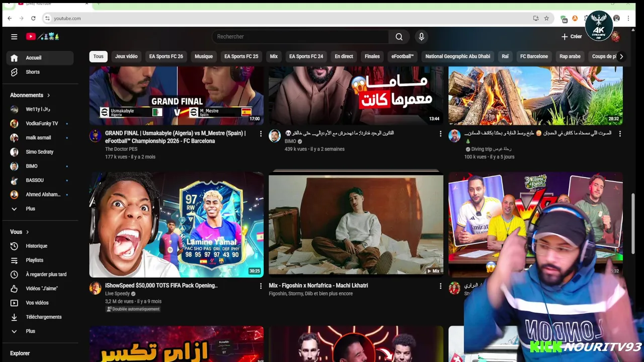Open options for Diving trip video
644x362 pixels.
[x=620, y=134]
